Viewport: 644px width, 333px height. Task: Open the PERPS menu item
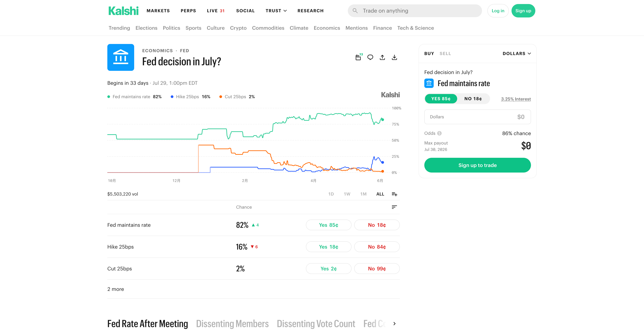(x=188, y=11)
